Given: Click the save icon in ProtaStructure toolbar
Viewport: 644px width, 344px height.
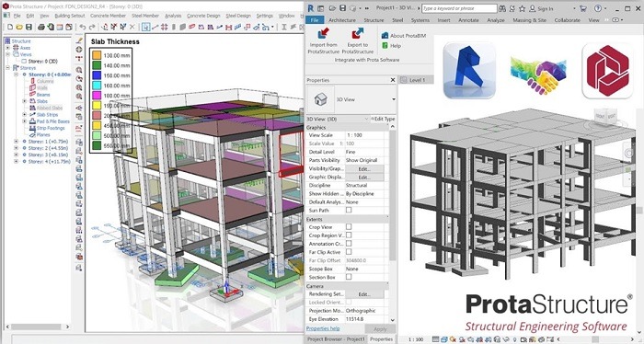Looking at the screenshot, I should click(29, 27).
